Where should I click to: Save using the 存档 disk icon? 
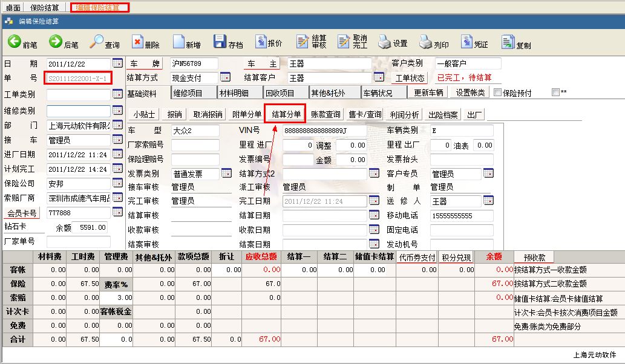(x=220, y=42)
